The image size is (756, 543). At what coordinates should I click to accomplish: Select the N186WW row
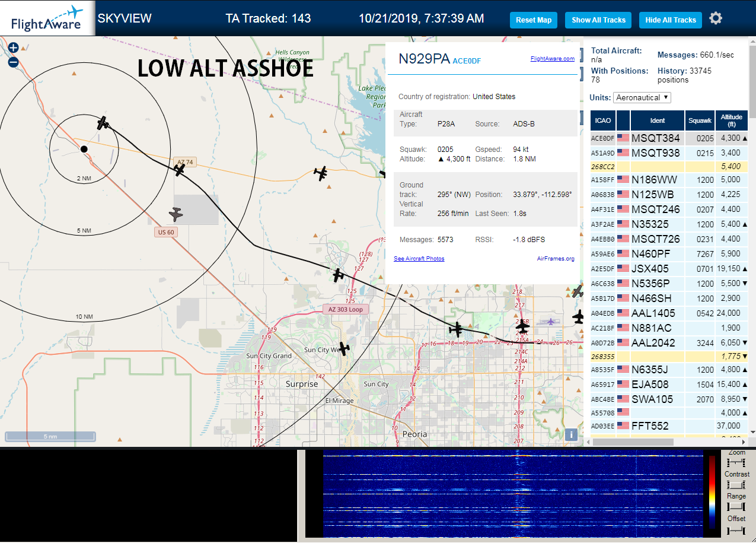coord(669,180)
